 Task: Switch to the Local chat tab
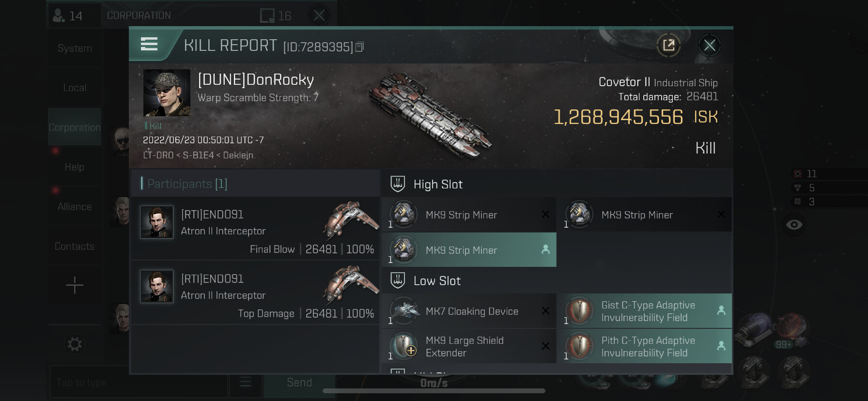pos(75,88)
